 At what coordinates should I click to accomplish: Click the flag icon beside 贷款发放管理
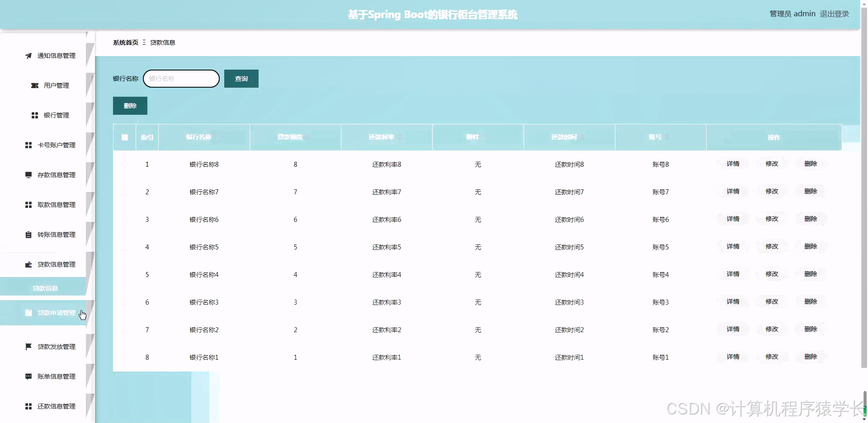(28, 347)
